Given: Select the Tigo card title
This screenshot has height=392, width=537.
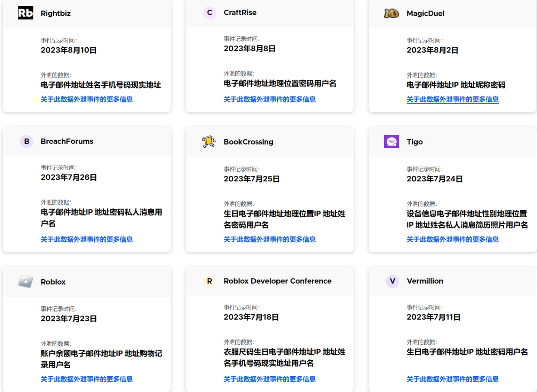Looking at the screenshot, I should (x=415, y=142).
